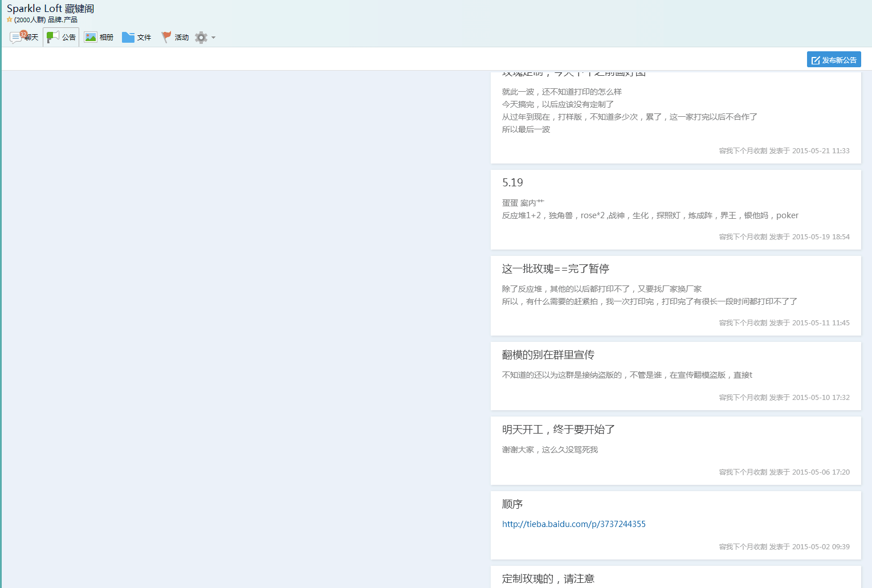872x588 pixels.
Task: Click the group name Sparkle Loft 藏键阁
Action: [50, 9]
